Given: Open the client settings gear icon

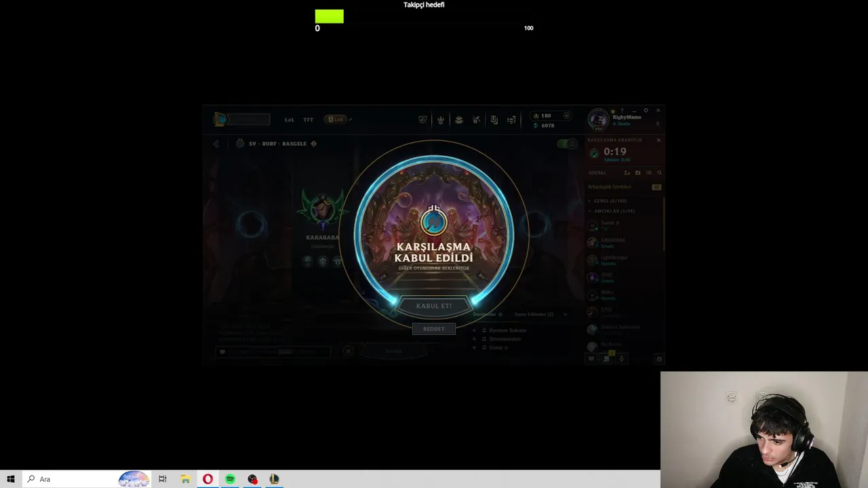Looking at the screenshot, I should click(646, 110).
